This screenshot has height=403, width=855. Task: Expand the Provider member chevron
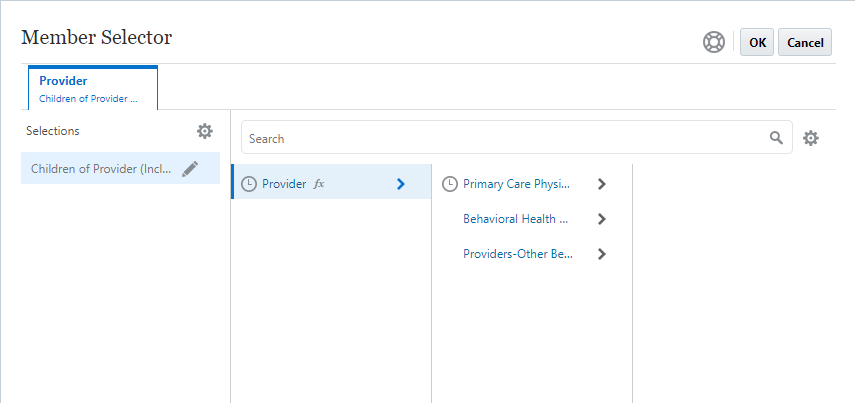[x=400, y=184]
